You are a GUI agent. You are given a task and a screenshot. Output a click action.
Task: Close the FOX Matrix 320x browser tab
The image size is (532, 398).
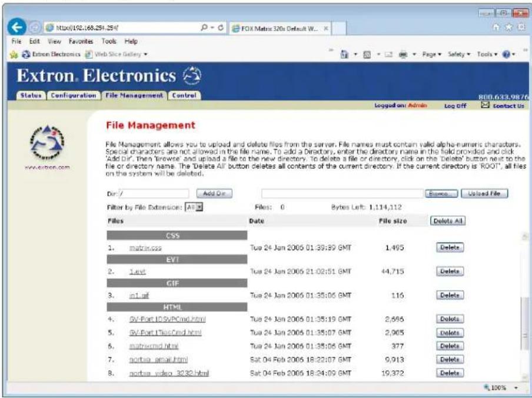pos(325,28)
